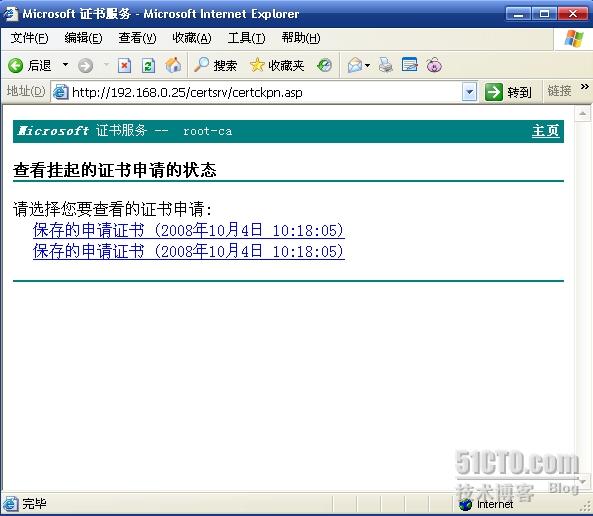The image size is (593, 516).
Task: Open the Forward history dropdown arrow
Action: [x=106, y=65]
